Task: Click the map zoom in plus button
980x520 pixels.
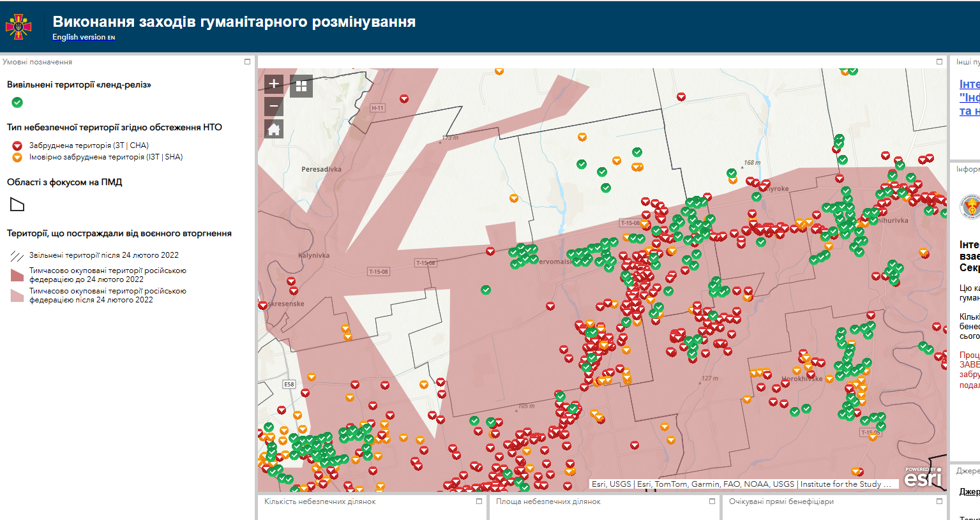Action: pos(274,84)
